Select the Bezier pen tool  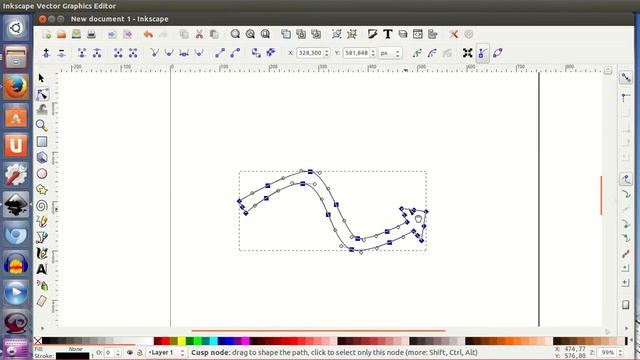pyautogui.click(x=42, y=237)
